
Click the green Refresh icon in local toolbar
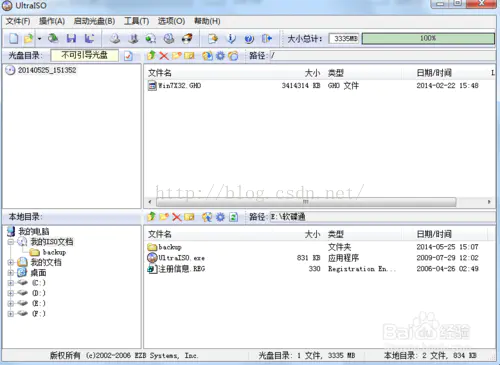233,217
